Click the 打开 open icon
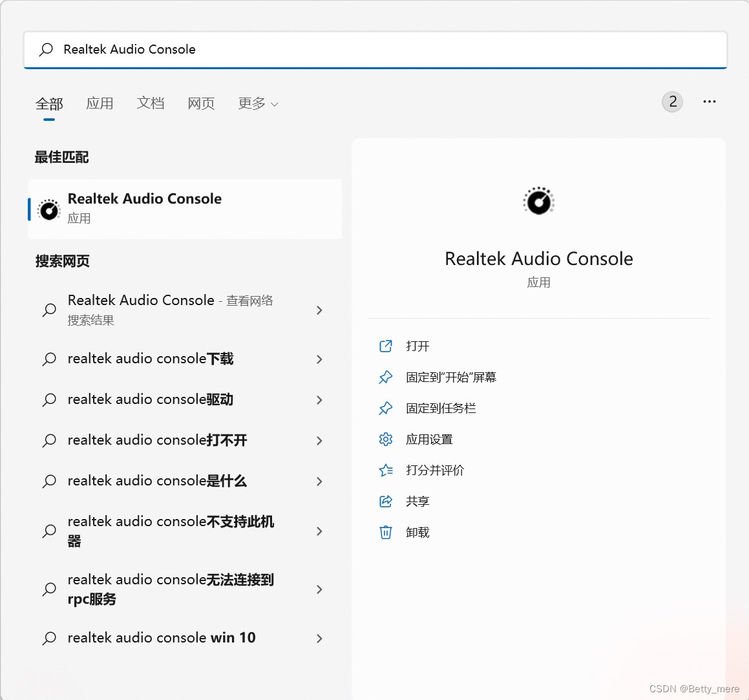This screenshot has width=749, height=700. click(386, 346)
